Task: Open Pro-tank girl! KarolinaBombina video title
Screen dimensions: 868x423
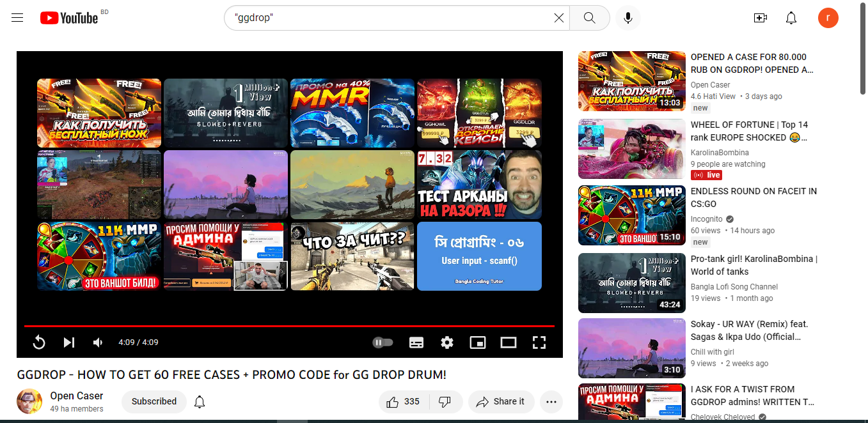Action: [x=754, y=265]
